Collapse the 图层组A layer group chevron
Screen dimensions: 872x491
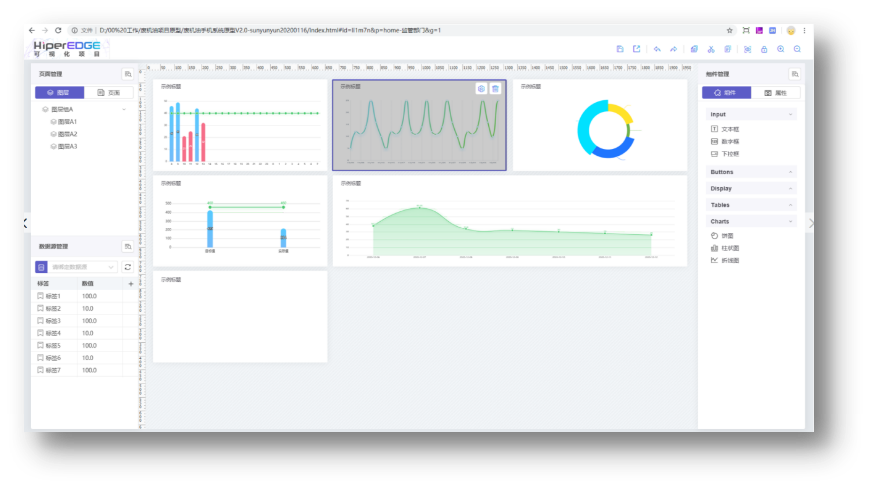(x=124, y=110)
